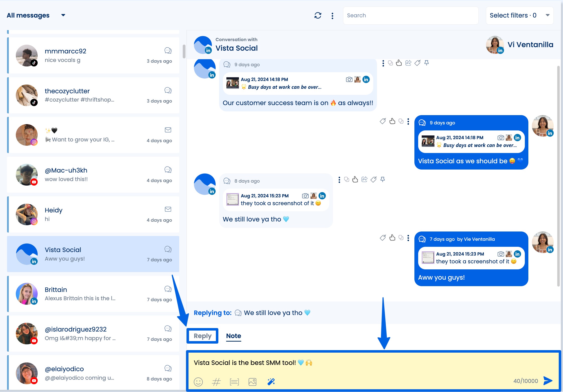Viewport: 563px width, 392px height.
Task: Attach an image to the reply
Action: tap(253, 382)
